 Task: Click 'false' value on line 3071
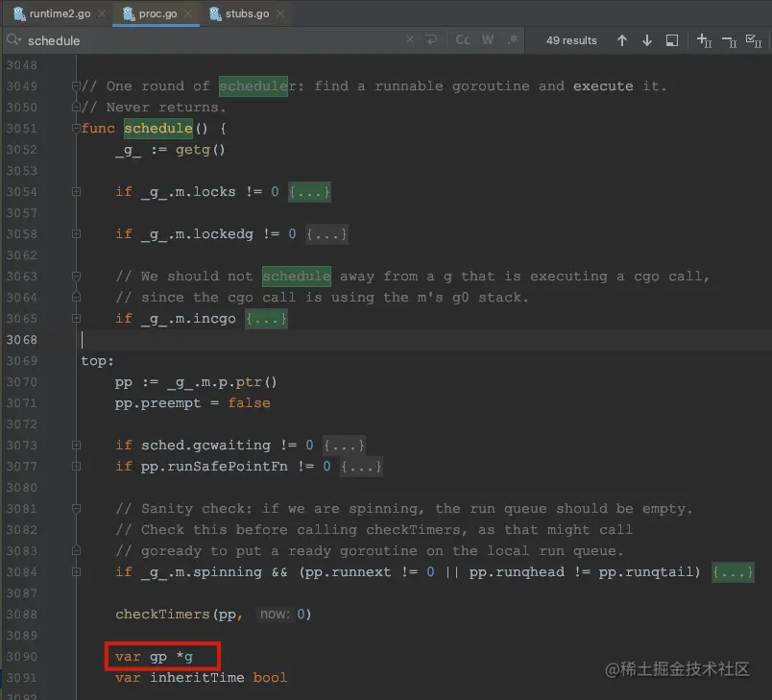pos(249,403)
